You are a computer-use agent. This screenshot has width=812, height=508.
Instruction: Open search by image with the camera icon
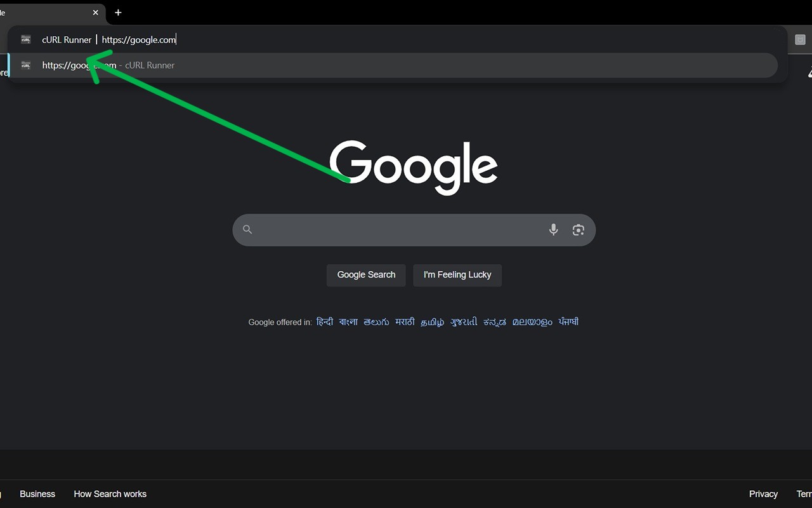tap(578, 230)
